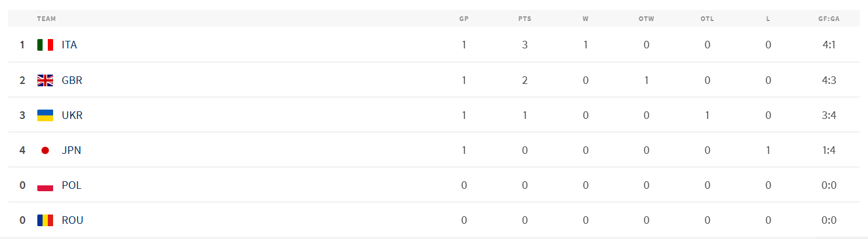Image resolution: width=868 pixels, height=239 pixels.
Task: Click the Poland flag icon
Action: tap(45, 185)
